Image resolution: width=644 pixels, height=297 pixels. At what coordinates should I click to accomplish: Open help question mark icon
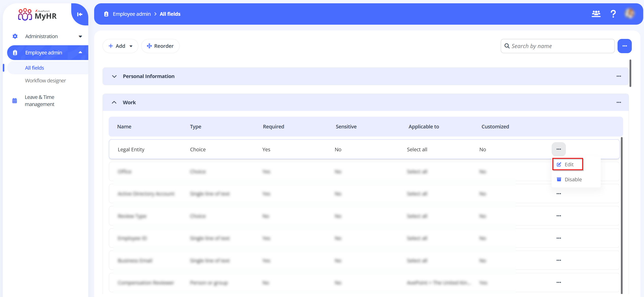pos(613,14)
